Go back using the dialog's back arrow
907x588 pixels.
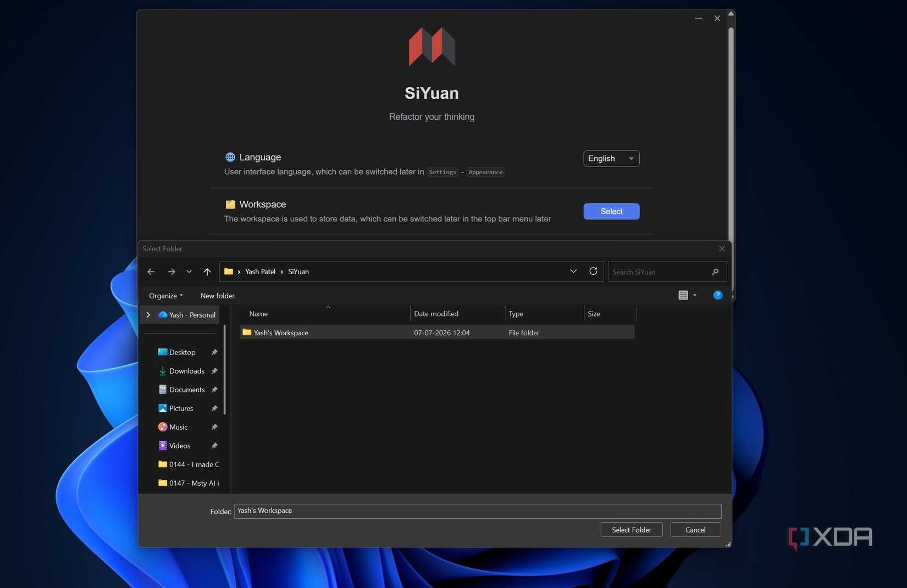coord(151,271)
